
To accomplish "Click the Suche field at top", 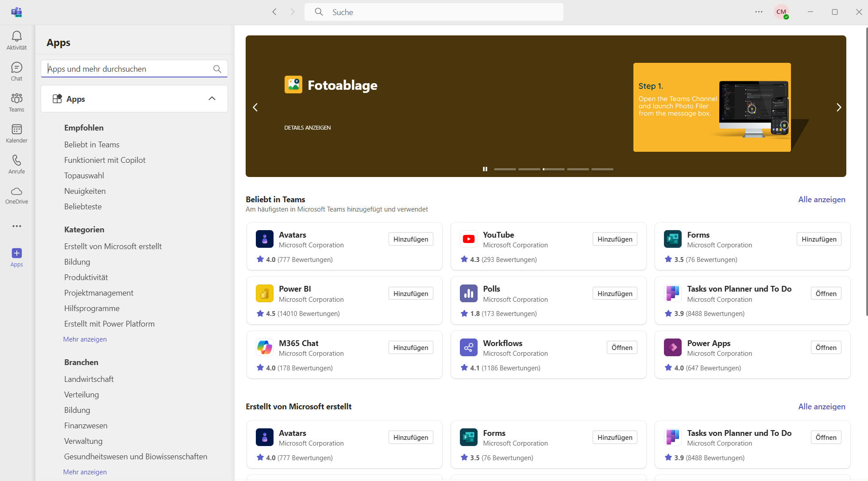I will coord(434,12).
